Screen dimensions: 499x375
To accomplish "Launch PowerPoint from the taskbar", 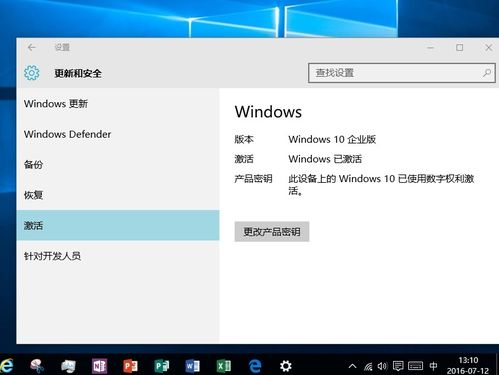I will tap(130, 366).
